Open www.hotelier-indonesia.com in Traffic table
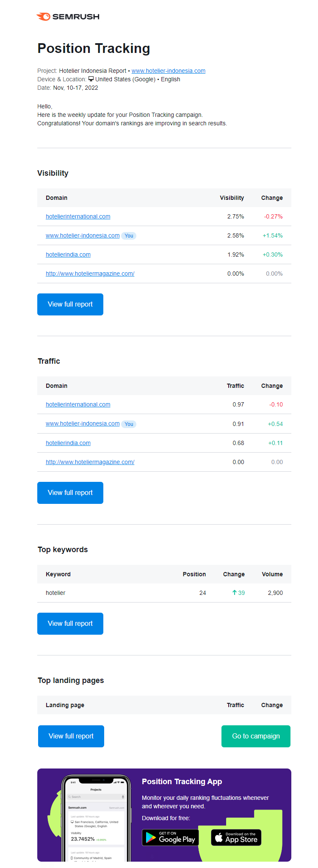The image size is (318, 868). 83,423
